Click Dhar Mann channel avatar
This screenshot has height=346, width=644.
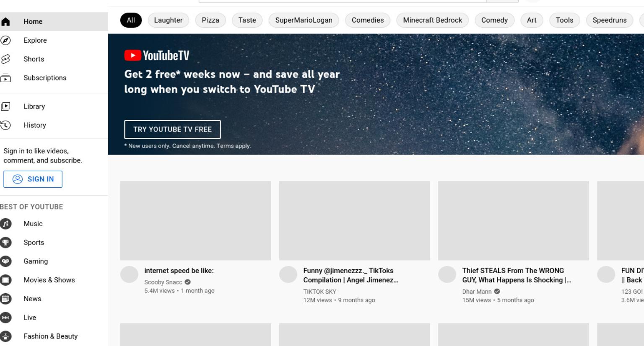(x=447, y=274)
